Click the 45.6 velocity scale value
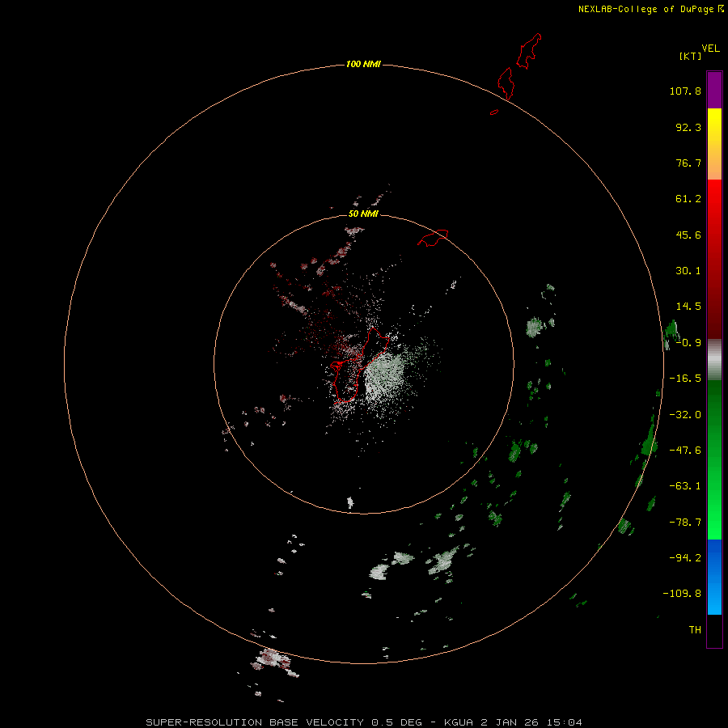728x728 pixels. click(688, 235)
